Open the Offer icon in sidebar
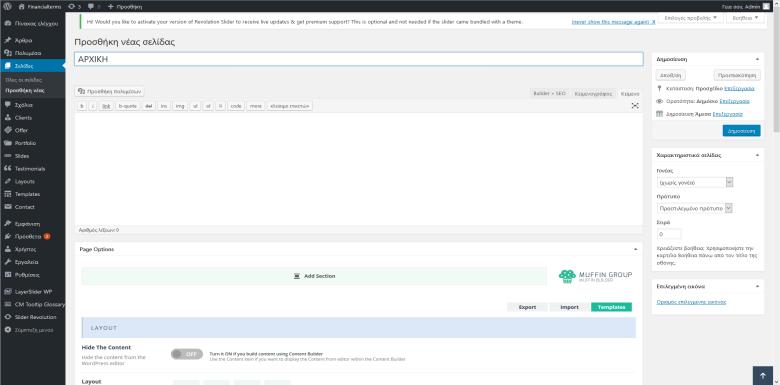Viewport: 780px width, 385px height. point(7,130)
